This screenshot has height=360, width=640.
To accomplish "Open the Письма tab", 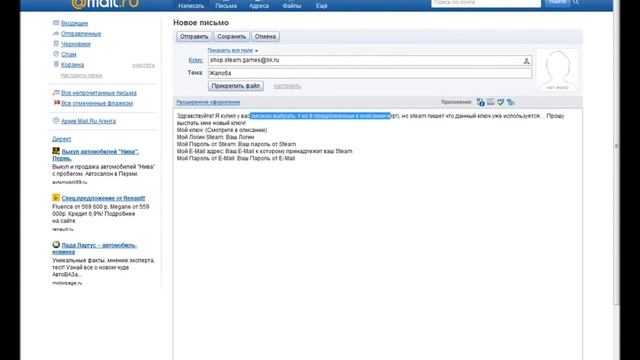I will click(x=226, y=5).
